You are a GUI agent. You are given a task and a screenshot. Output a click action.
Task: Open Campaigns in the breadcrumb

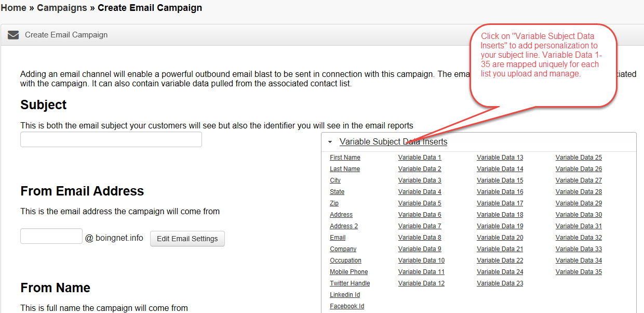coord(62,8)
